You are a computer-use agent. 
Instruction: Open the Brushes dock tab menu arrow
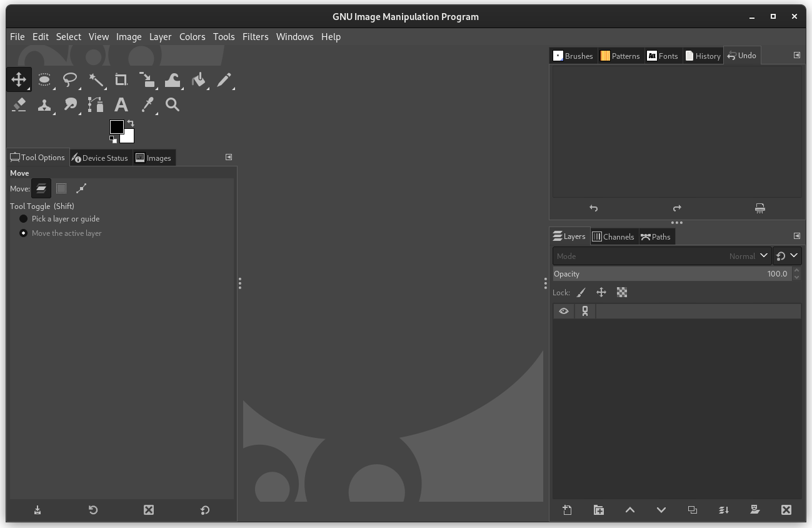(797, 55)
